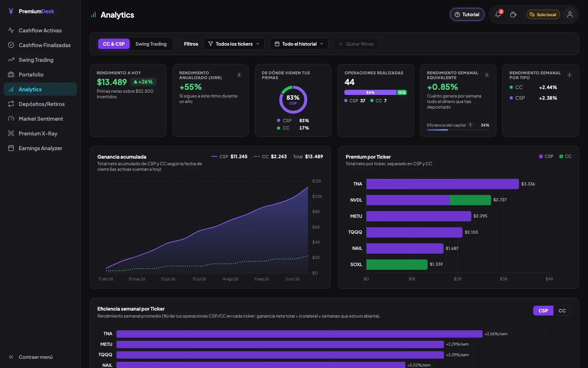
Task: Click the Premium X-Ray scan icon
Action: (11, 133)
